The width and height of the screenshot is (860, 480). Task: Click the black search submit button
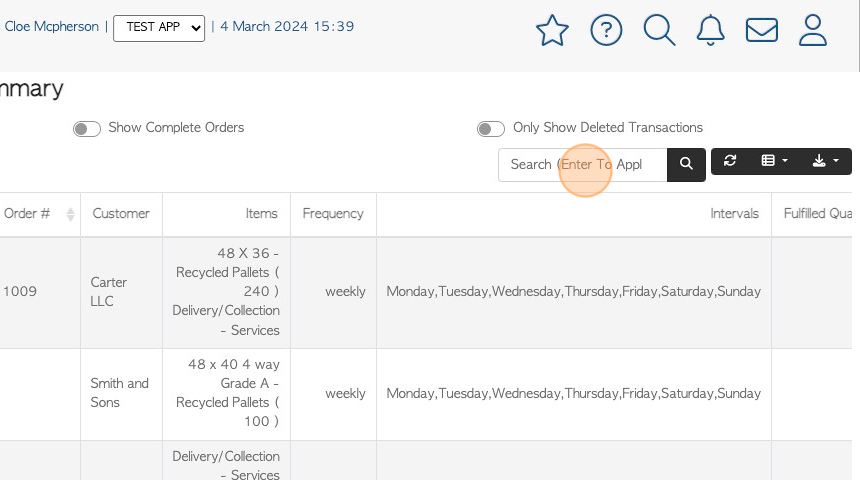tap(686, 165)
